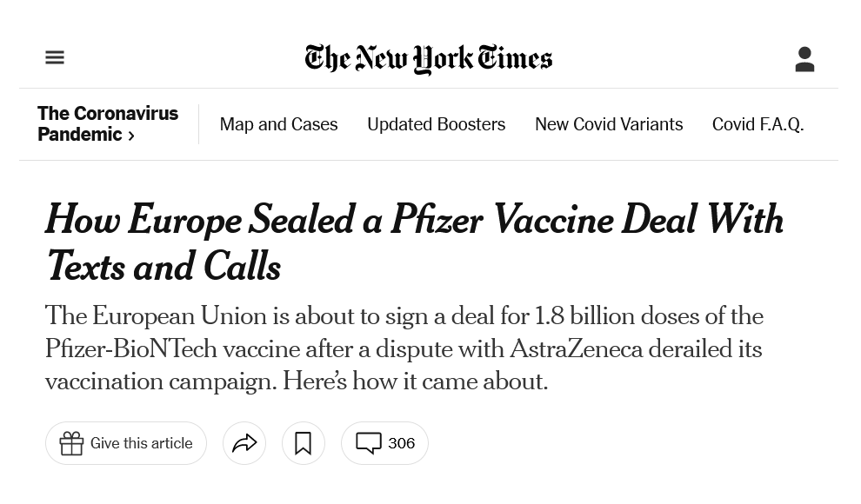Open the hamburger sections menu
This screenshot has width=861, height=504.
point(55,57)
